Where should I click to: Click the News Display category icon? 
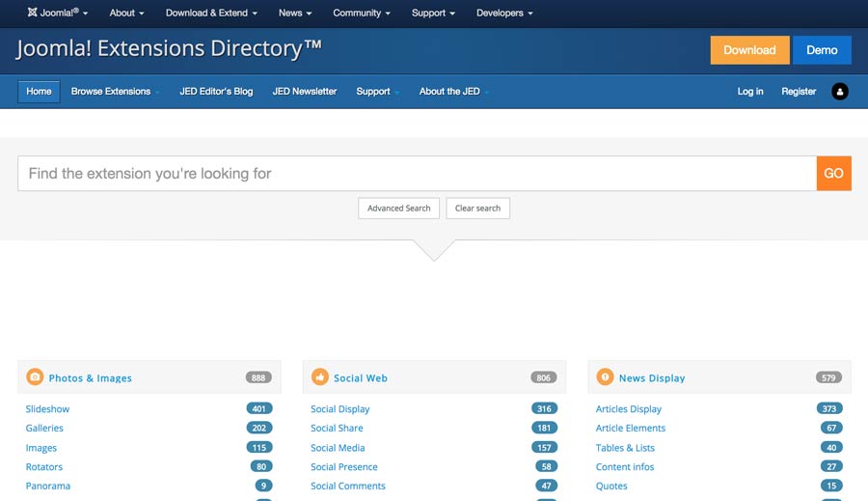(x=605, y=377)
